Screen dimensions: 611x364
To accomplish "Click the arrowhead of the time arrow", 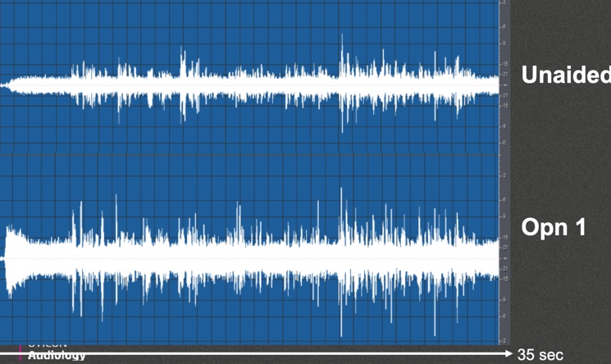I will point(508,354).
